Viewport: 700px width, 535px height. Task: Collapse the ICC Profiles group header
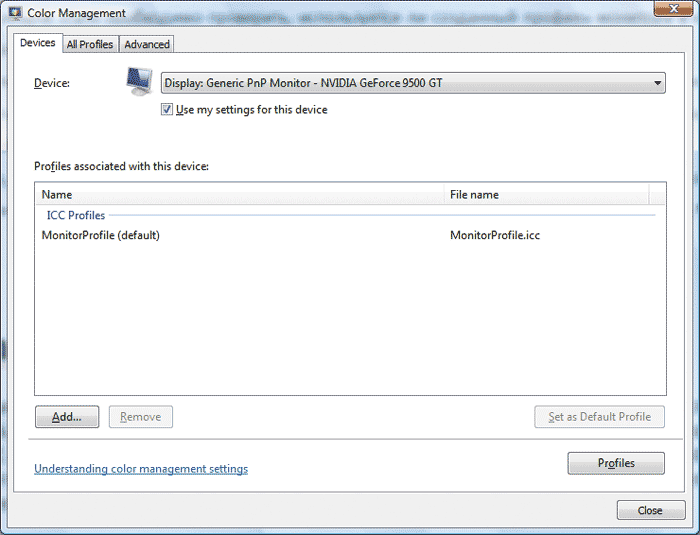coord(76,215)
